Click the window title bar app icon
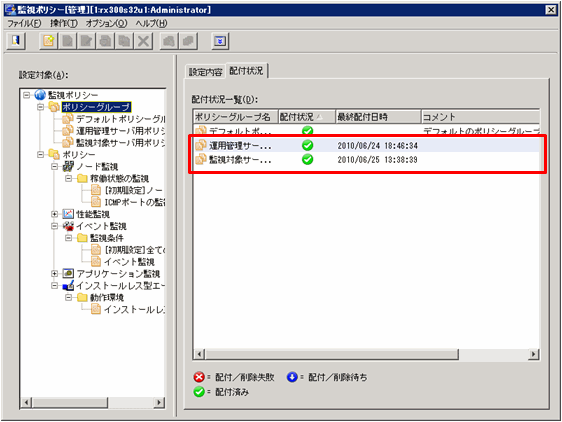 [10, 10]
